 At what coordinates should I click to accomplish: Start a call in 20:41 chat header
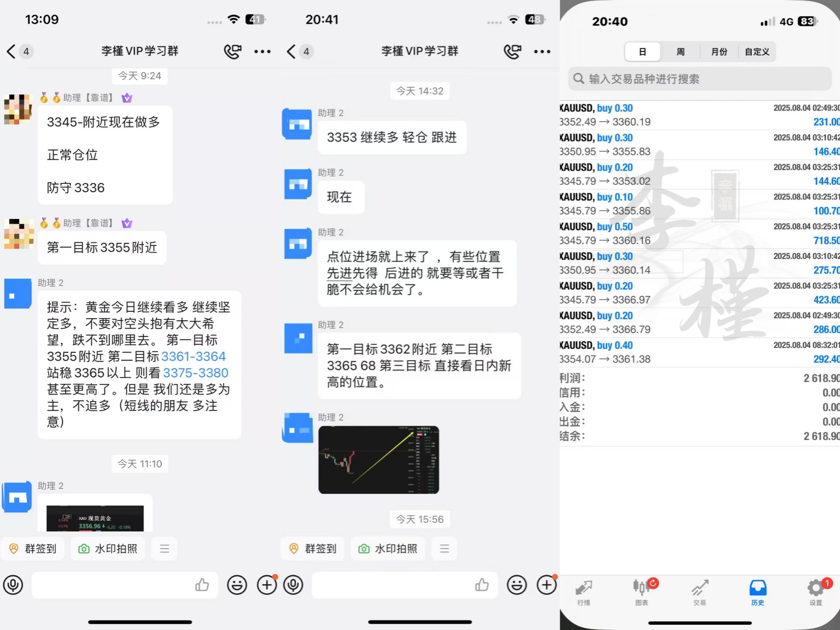512,51
